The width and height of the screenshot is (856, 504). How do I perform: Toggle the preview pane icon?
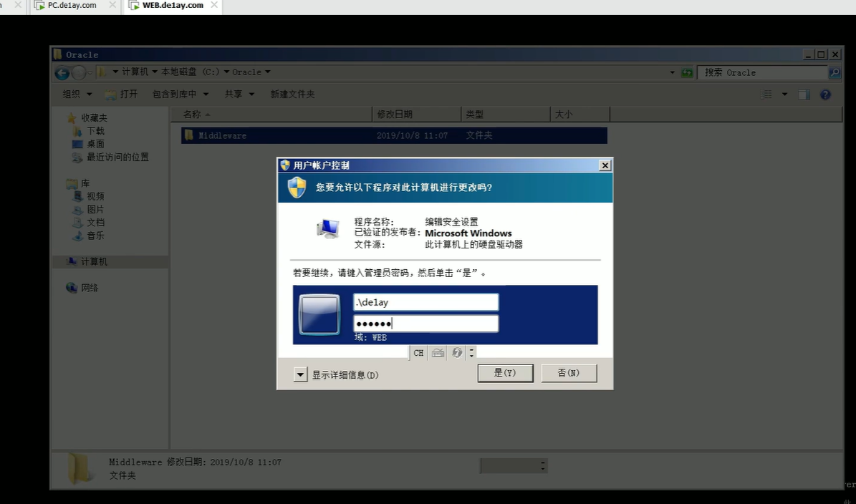pos(804,94)
